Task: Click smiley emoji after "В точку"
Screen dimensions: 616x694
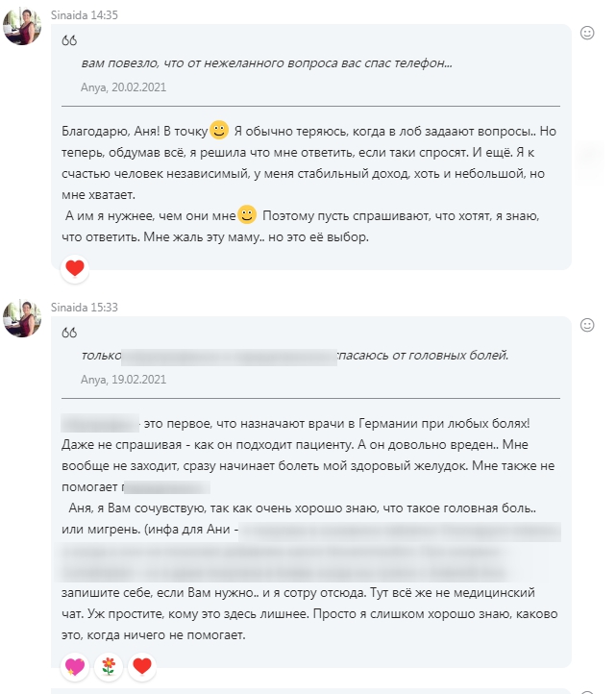Action: coord(219,129)
